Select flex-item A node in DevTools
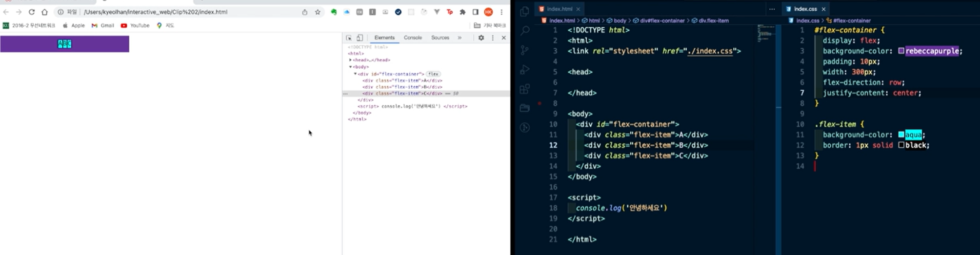This screenshot has width=980, height=255. [402, 80]
